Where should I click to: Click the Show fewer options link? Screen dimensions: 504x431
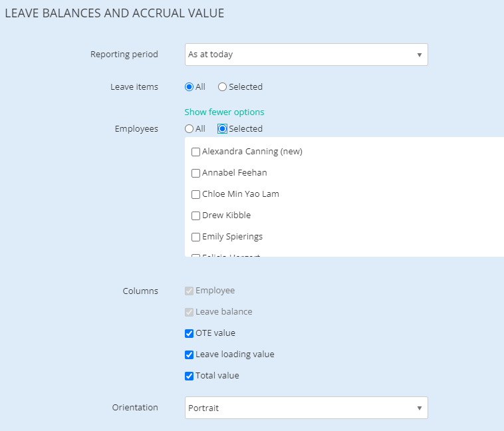[x=224, y=112]
